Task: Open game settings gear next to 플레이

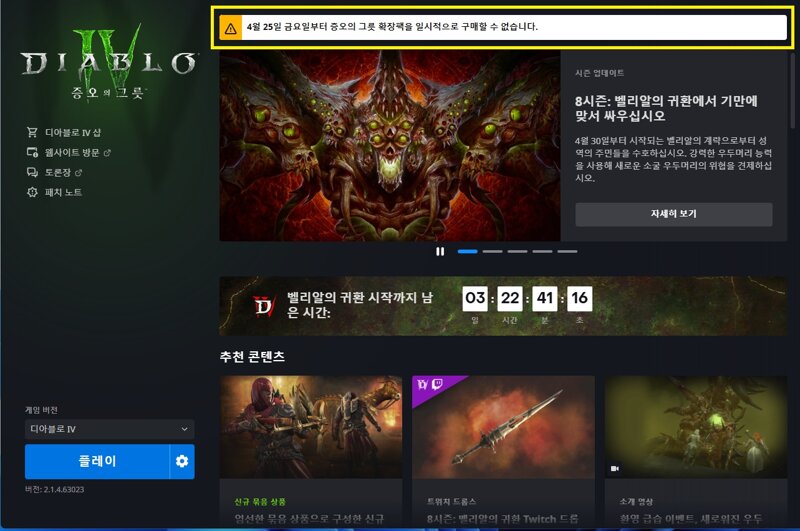Action: point(182,461)
